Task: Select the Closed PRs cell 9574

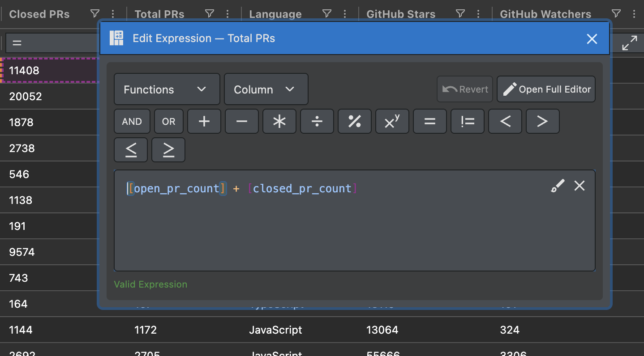Action: [49, 252]
